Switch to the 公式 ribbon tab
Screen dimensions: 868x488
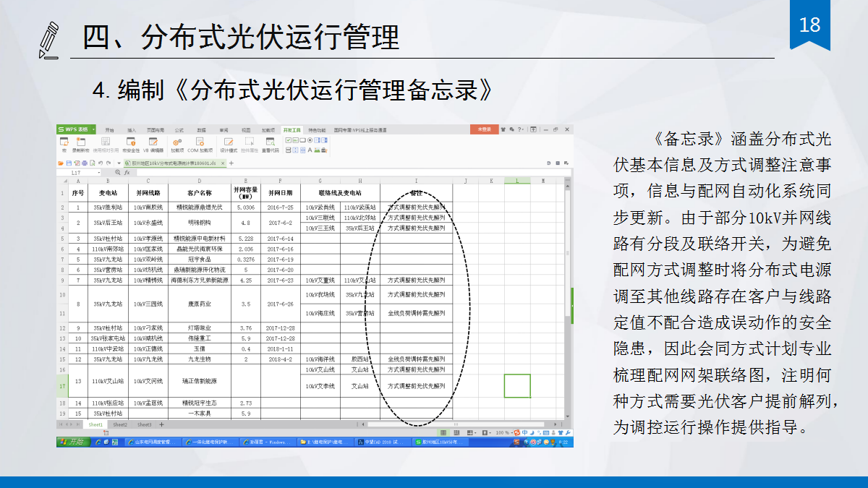tap(179, 130)
